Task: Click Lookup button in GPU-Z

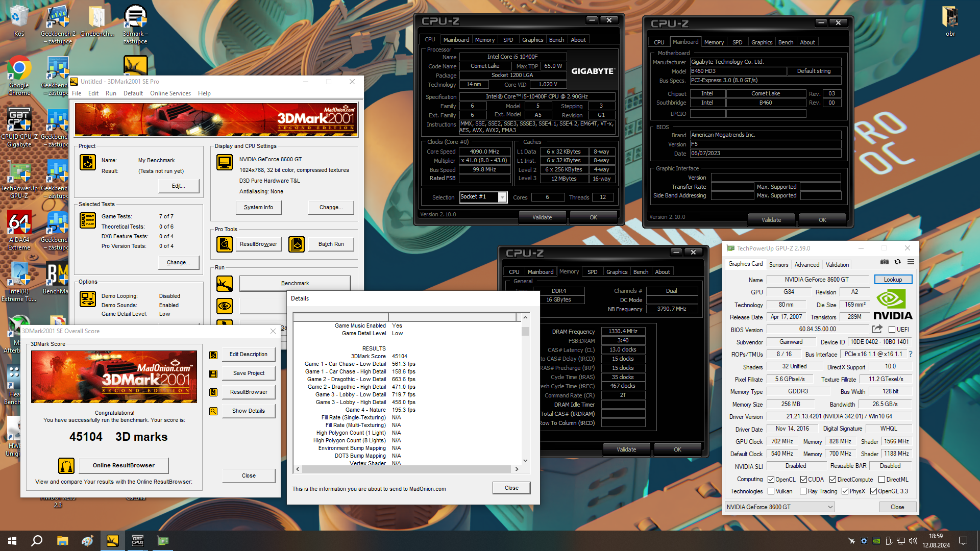Action: [893, 280]
